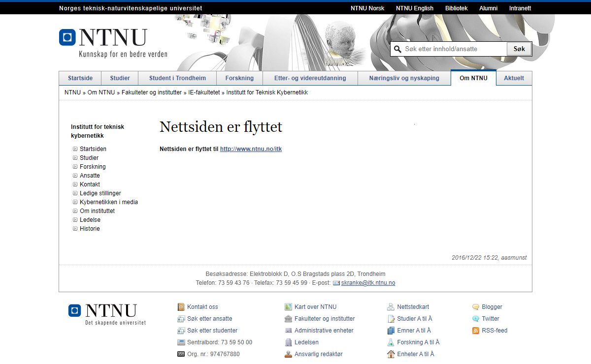Click the Søk etter ansatte icon
Screen dimensions: 591x364
(181, 319)
